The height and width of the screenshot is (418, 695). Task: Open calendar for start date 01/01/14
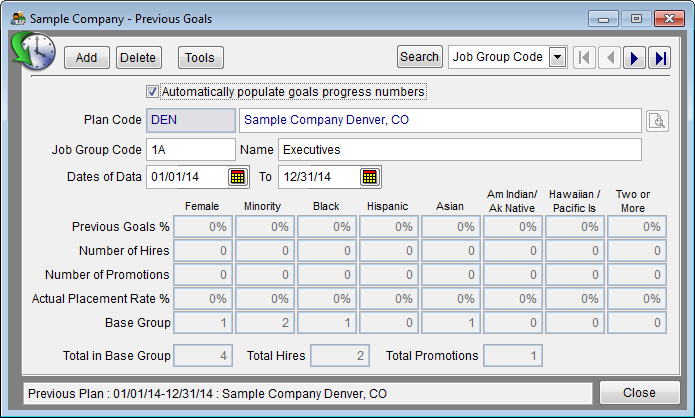click(237, 177)
